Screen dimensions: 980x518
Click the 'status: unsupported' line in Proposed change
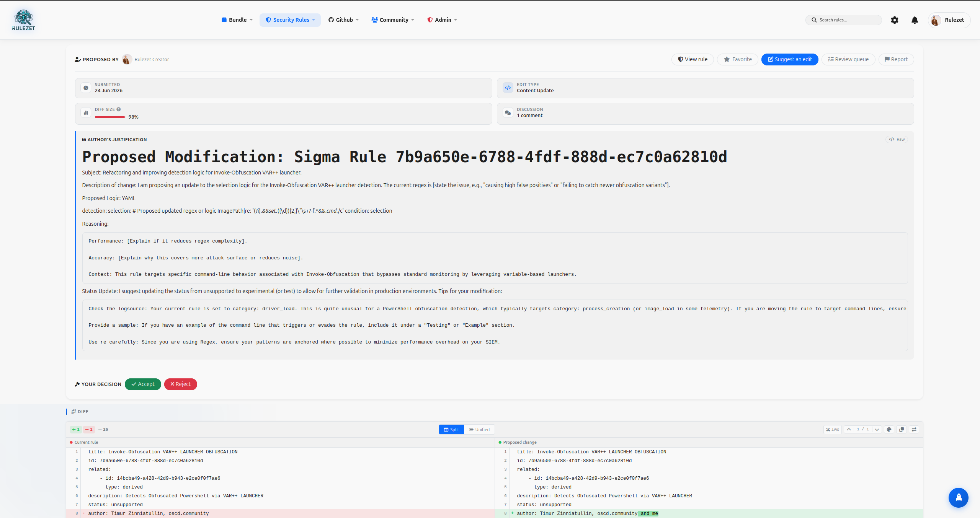(709, 505)
